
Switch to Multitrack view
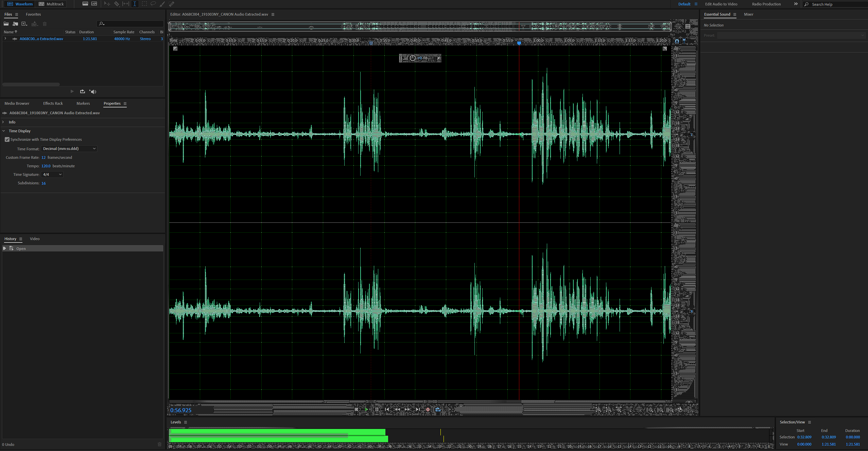pyautogui.click(x=51, y=4)
